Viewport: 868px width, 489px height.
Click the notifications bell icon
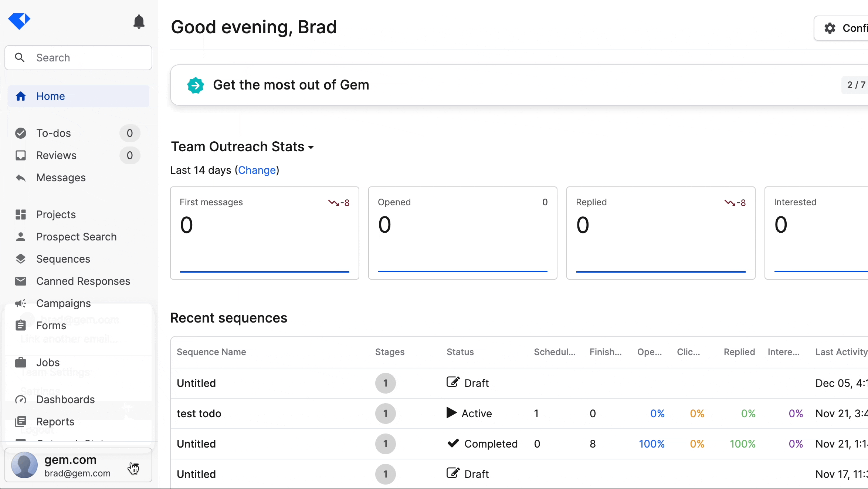pyautogui.click(x=139, y=22)
